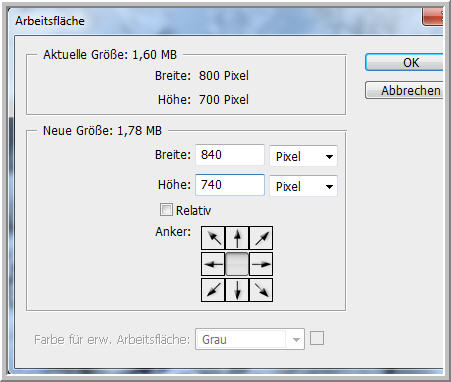Click the 'Farbe für erw. Arbeitsfläche:' label
Image resolution: width=451 pixels, height=382 pixels.
[112, 340]
